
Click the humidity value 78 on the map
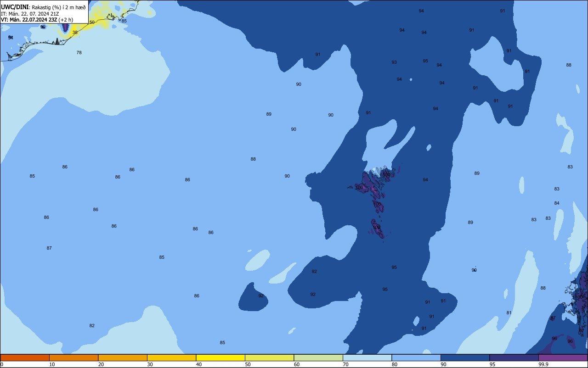click(79, 53)
